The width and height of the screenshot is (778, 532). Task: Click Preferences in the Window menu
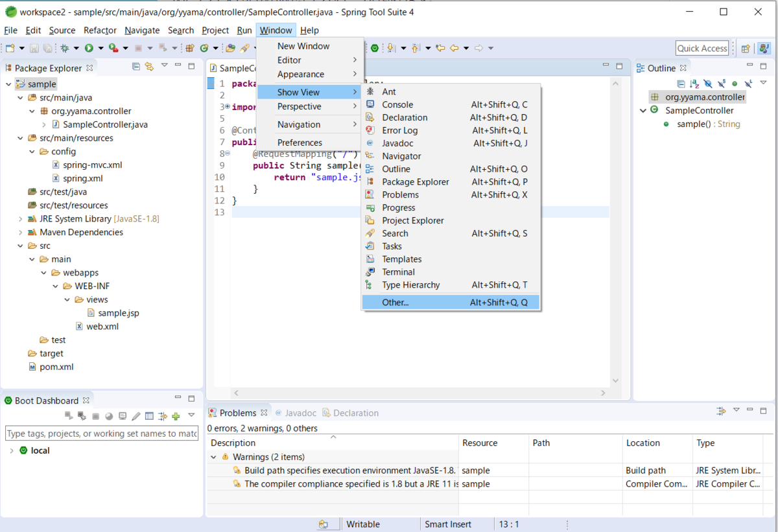[309, 143]
